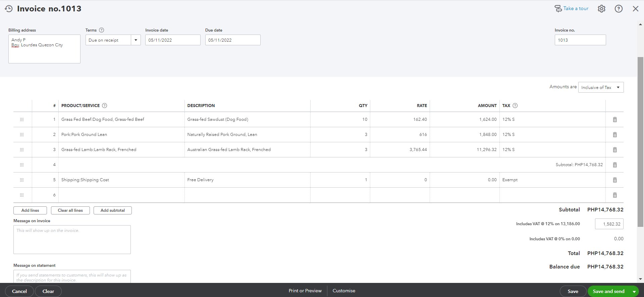Click the Free Delivery description cell
Viewport: 644px width, 297px height.
248,180
